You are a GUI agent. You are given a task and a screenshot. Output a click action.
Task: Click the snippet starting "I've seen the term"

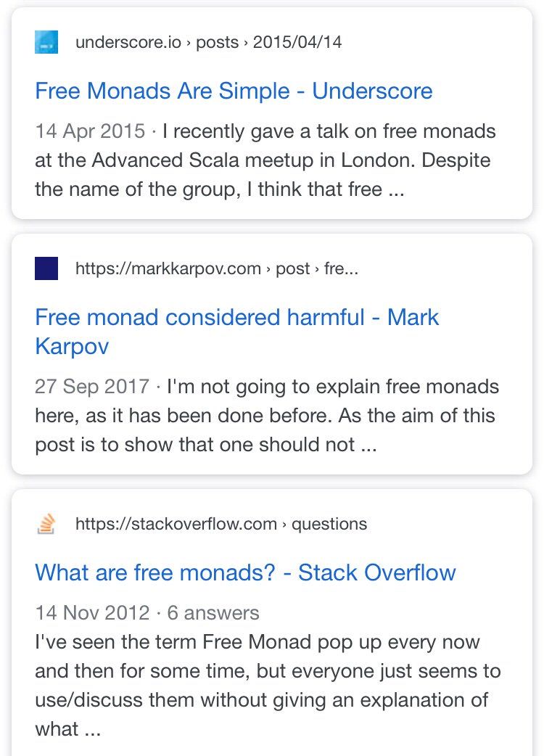pos(268,671)
